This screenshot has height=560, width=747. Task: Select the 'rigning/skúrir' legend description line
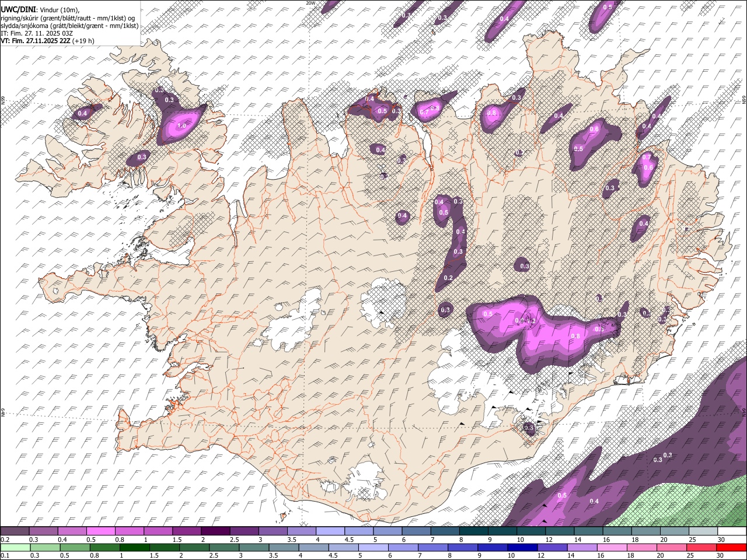point(68,18)
